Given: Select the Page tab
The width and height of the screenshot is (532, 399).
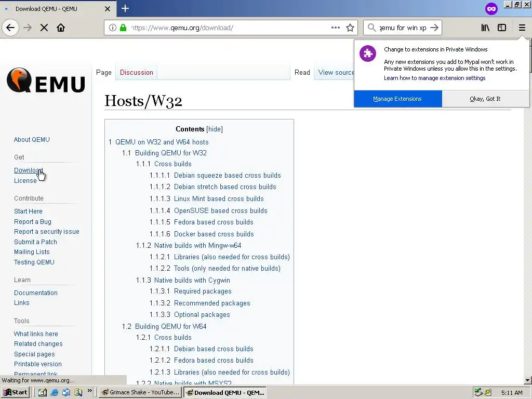Looking at the screenshot, I should pyautogui.click(x=104, y=72).
